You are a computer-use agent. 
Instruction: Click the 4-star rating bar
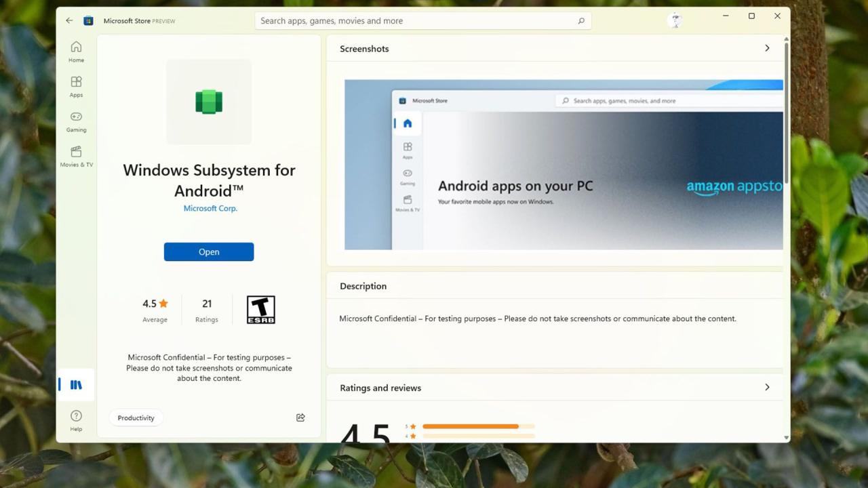pyautogui.click(x=478, y=436)
